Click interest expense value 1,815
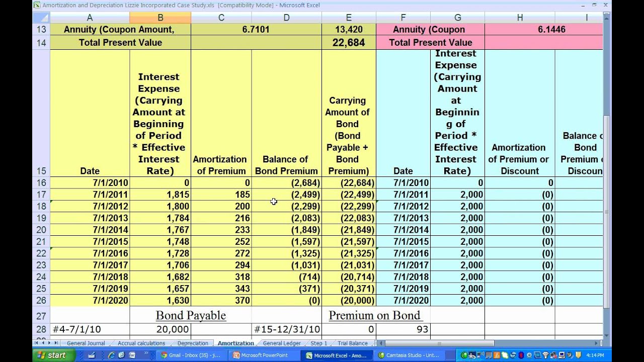 tap(160, 195)
